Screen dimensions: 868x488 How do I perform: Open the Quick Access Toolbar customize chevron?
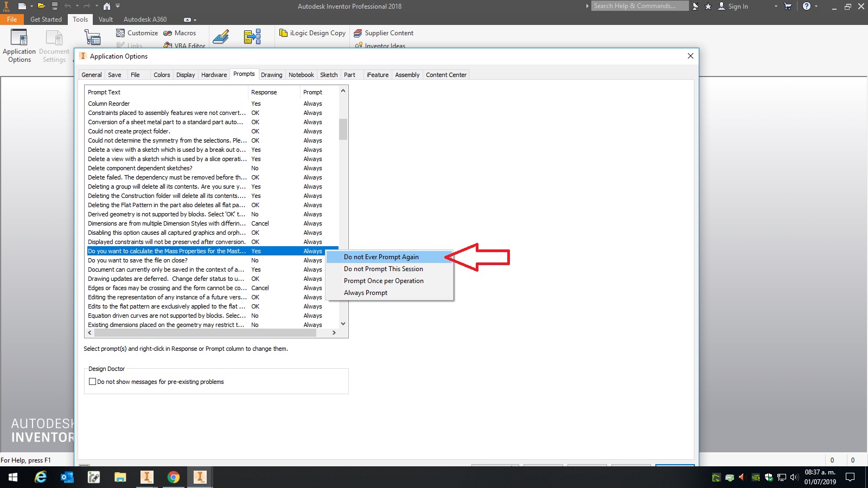pos(117,6)
